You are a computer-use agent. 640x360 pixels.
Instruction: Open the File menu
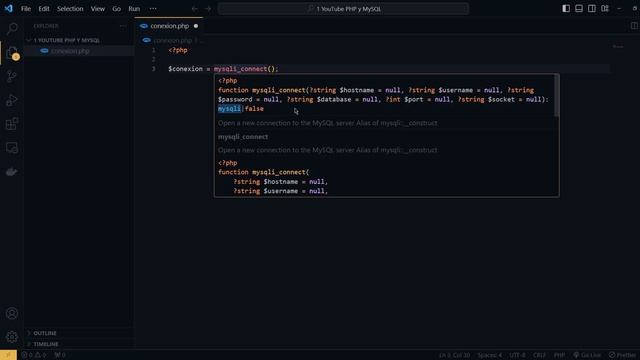(x=26, y=9)
